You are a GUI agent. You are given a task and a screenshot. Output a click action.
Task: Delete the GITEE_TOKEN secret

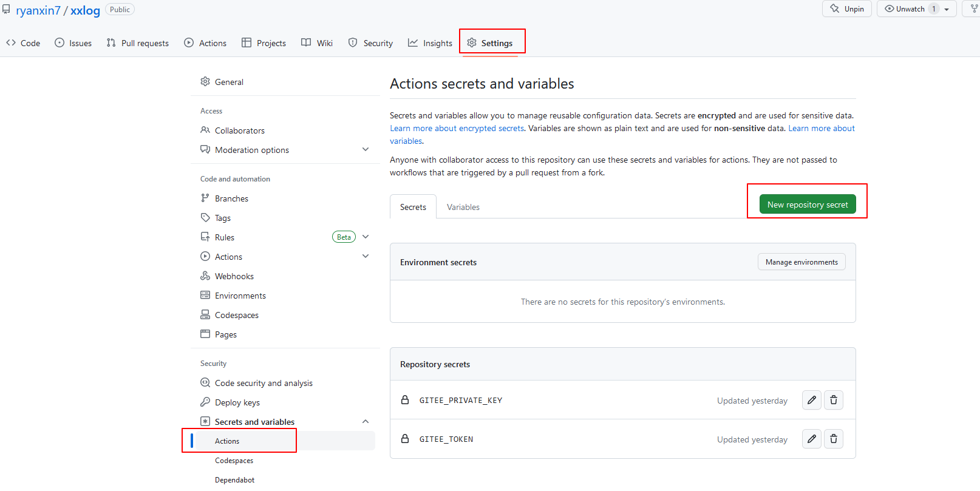coord(834,439)
